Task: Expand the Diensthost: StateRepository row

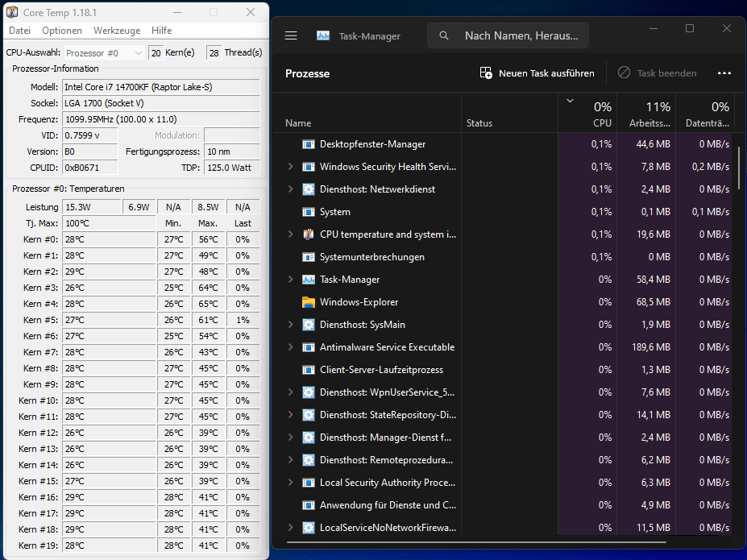Action: tap(291, 415)
